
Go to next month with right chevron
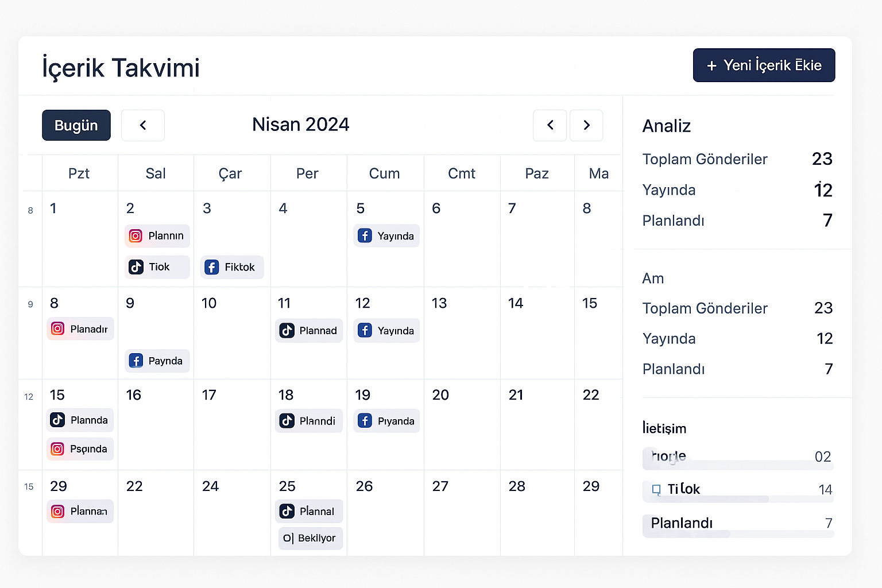pos(586,125)
